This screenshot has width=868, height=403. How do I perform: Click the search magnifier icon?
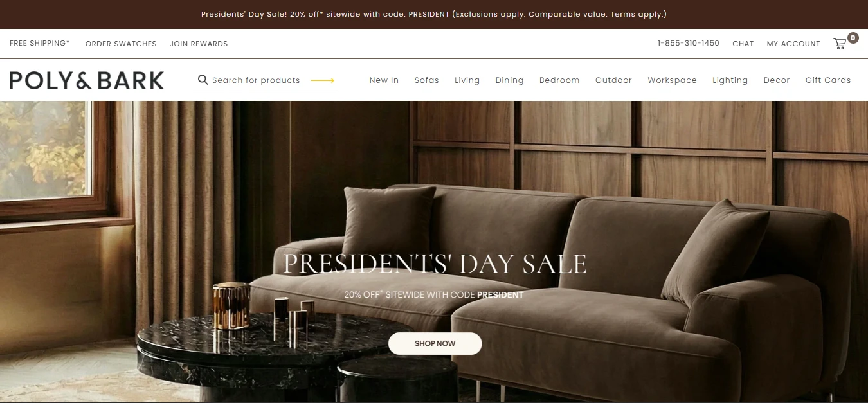coord(203,80)
